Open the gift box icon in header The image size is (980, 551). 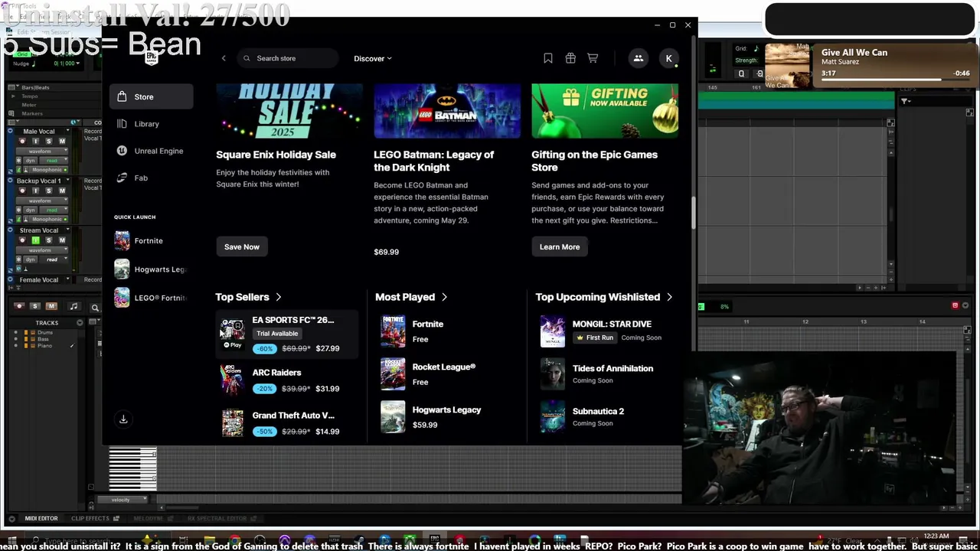570,58
